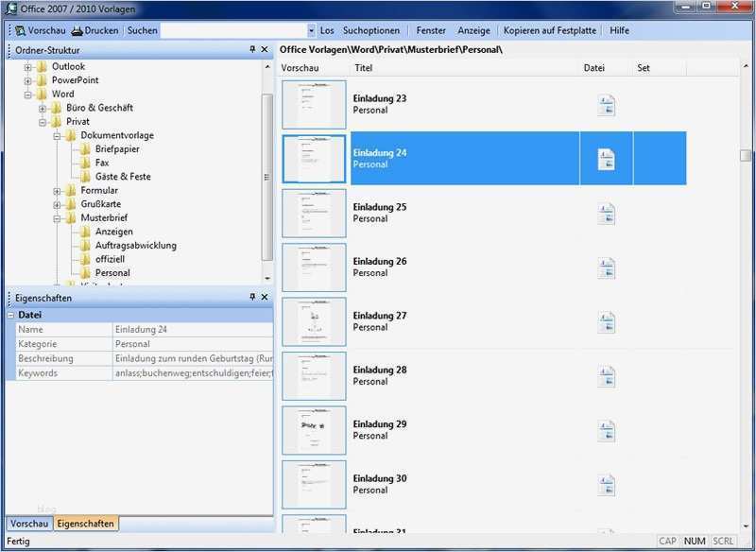The width and height of the screenshot is (756, 552).
Task: Select the Briefpapier folder
Action: (117, 149)
